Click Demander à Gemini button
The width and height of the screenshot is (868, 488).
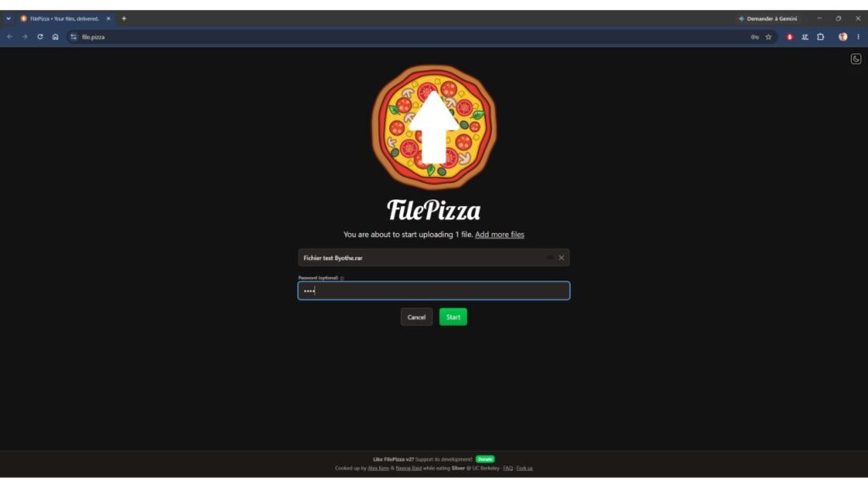pyautogui.click(x=768, y=19)
